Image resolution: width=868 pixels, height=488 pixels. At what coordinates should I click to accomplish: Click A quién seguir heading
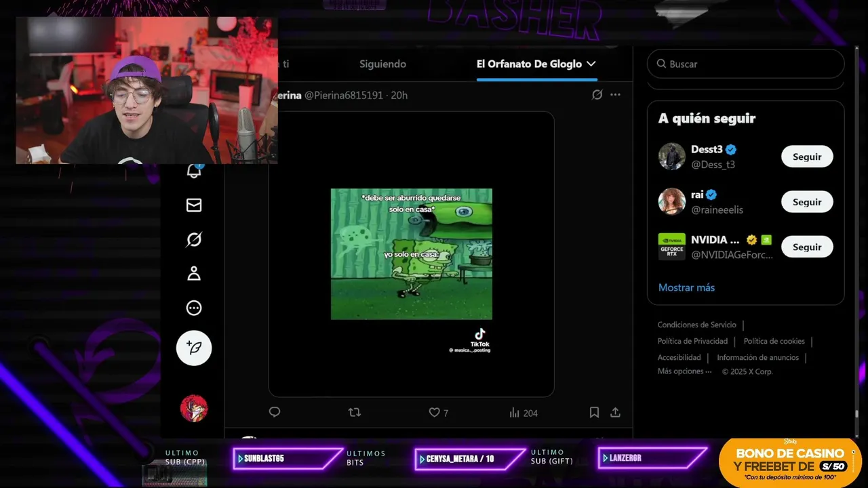pyautogui.click(x=707, y=118)
